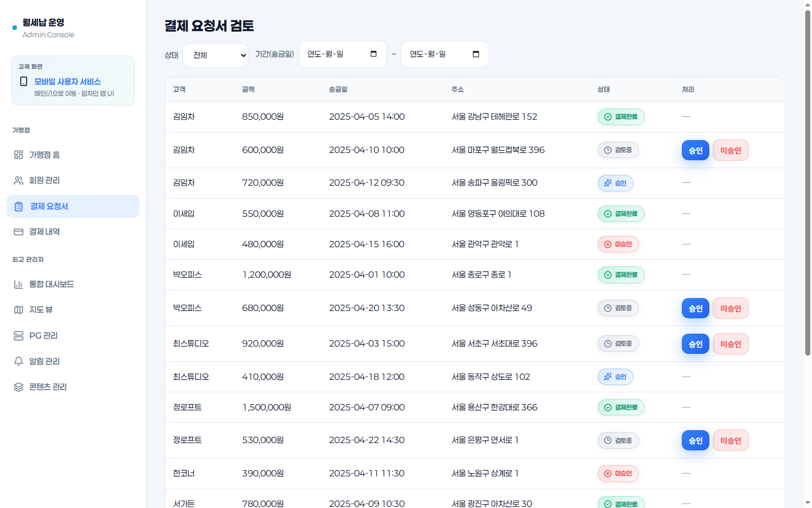The image size is (812, 508).
Task: Click address 서울 동작구 상도로 102
Action: click(x=491, y=376)
